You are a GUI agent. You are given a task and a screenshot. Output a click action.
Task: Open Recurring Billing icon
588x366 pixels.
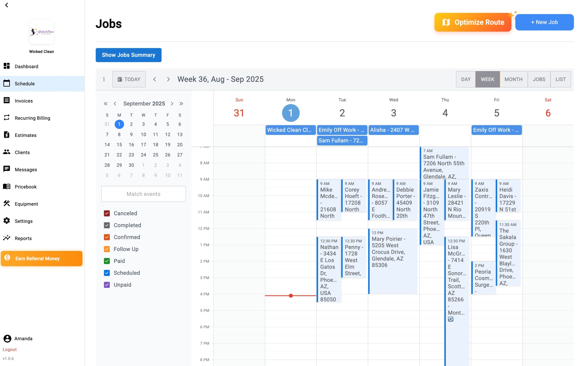coord(6,118)
